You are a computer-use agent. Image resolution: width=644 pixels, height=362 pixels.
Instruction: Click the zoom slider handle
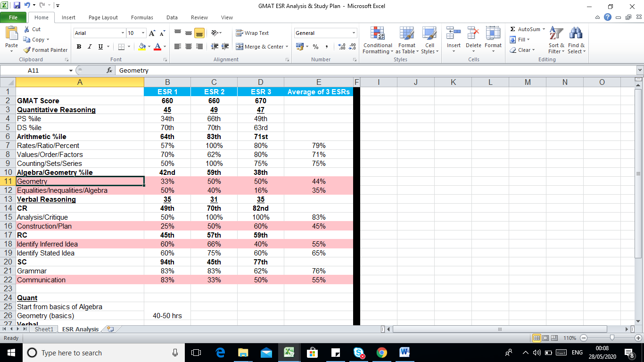click(x=612, y=338)
